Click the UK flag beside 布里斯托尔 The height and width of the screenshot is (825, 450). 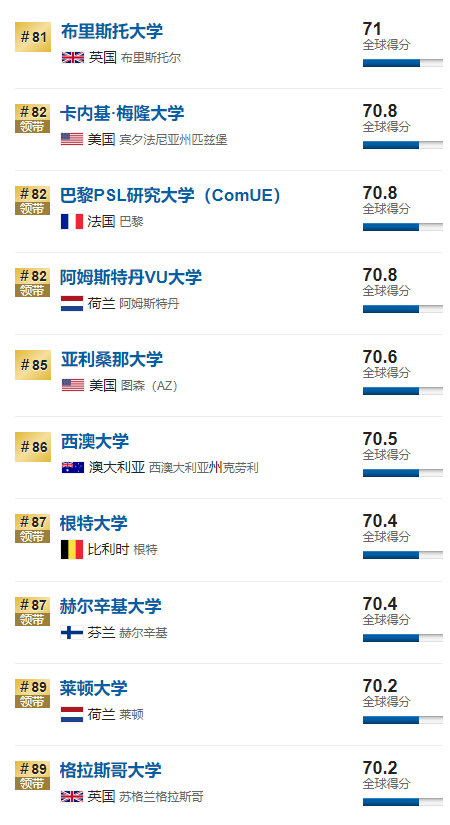[x=73, y=57]
